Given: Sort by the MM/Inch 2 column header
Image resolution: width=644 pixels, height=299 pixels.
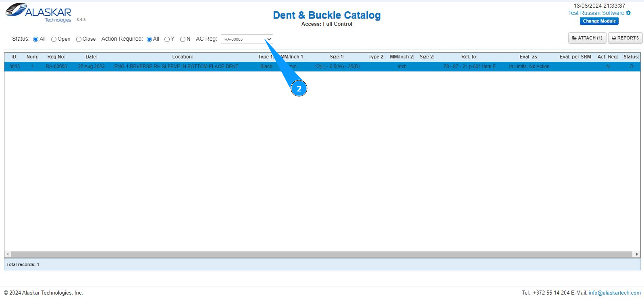Looking at the screenshot, I should pyautogui.click(x=402, y=57).
